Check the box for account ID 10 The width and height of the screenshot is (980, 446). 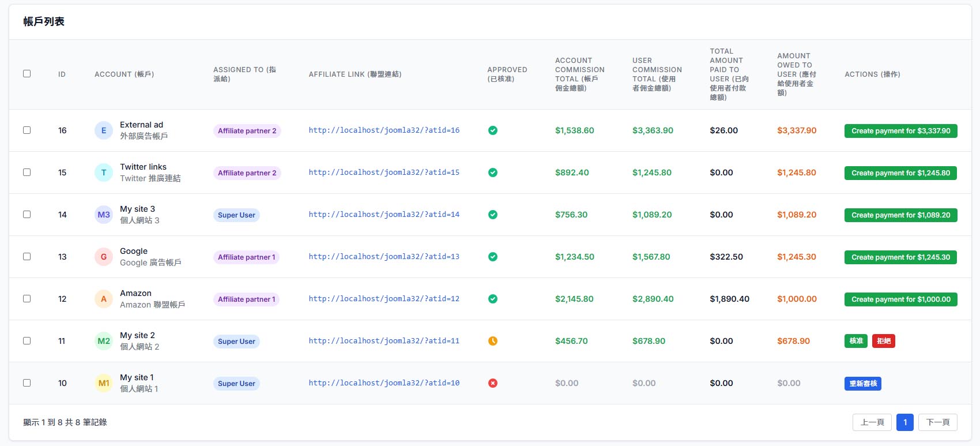tap(27, 383)
